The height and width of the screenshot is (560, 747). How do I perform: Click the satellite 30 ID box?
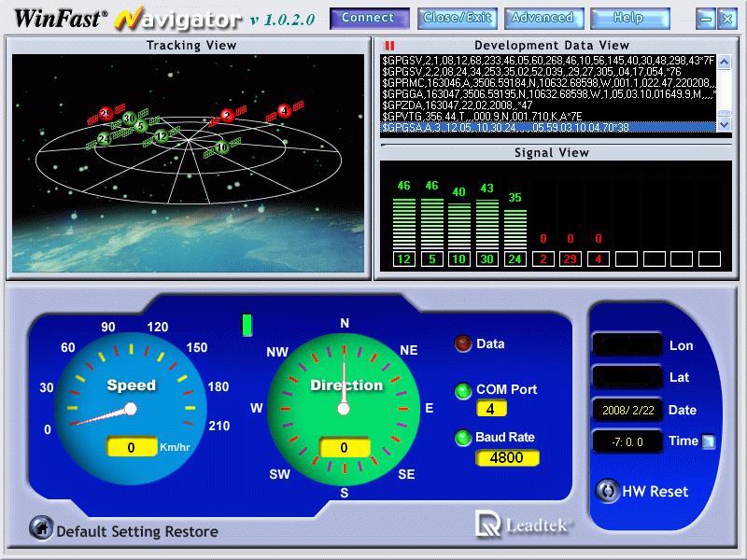click(486, 259)
